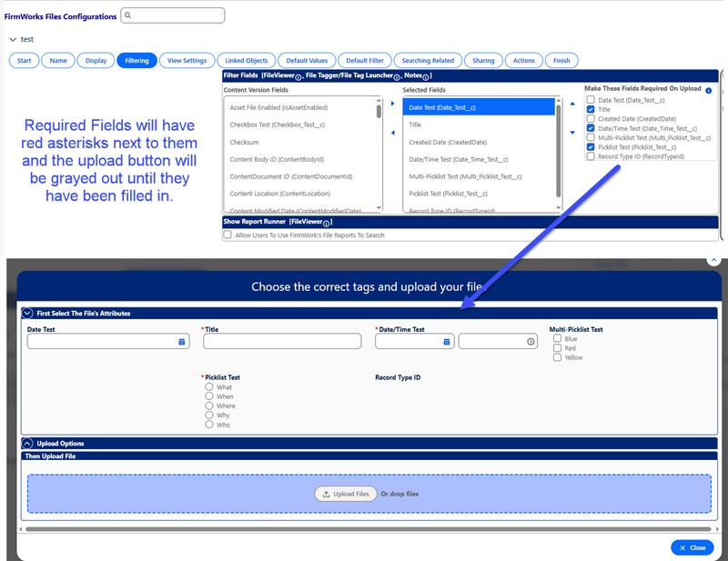
Task: Click the right arrow to add a field
Action: click(x=390, y=103)
